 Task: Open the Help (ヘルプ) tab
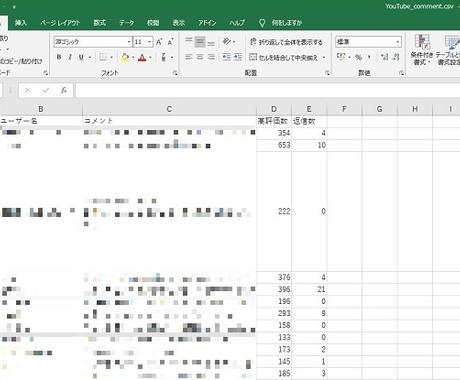click(x=237, y=23)
